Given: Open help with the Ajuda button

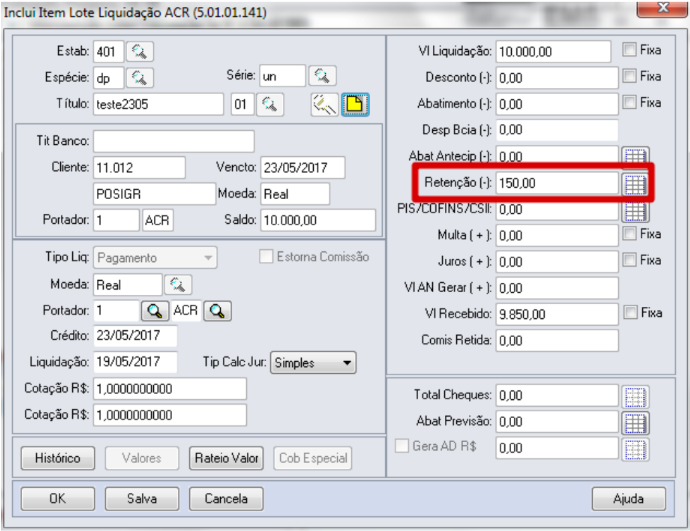Looking at the screenshot, I should [628, 498].
